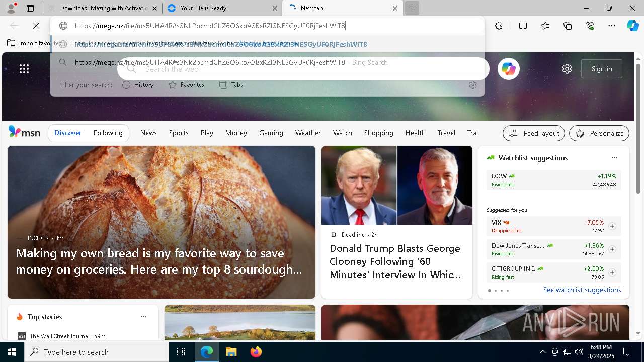Image resolution: width=644 pixels, height=362 pixels.
Task: Open Travel category
Action: pos(446,133)
